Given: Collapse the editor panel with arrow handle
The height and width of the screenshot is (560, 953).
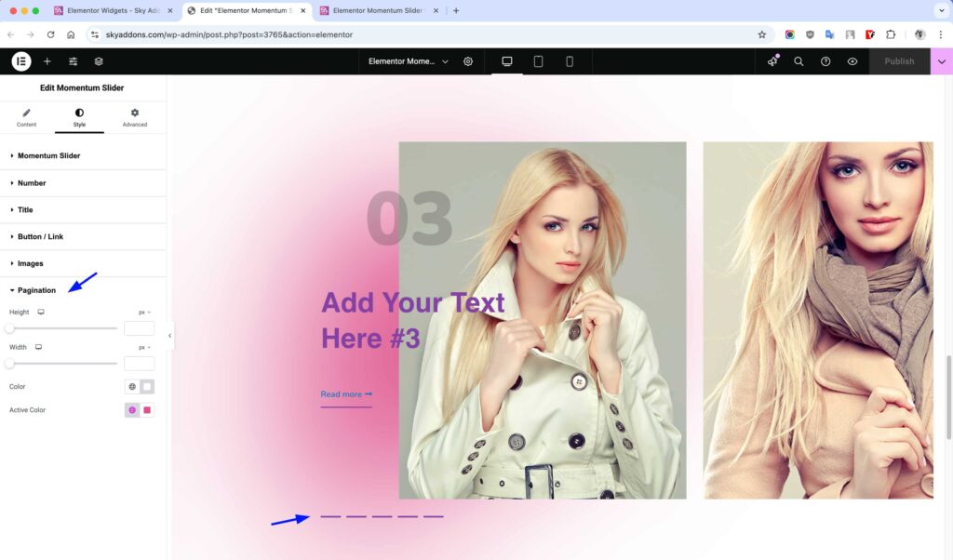Looking at the screenshot, I should [x=169, y=335].
